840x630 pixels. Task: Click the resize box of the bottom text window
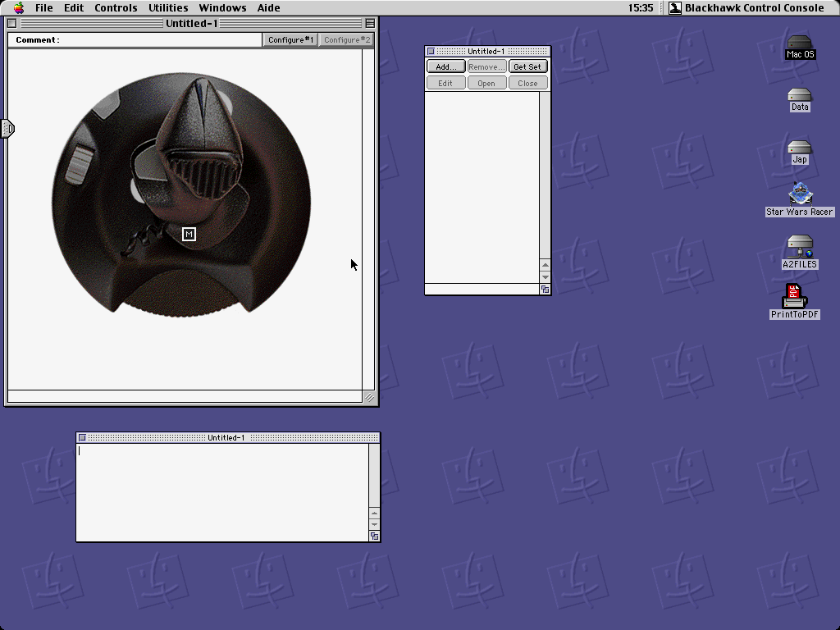click(x=374, y=536)
